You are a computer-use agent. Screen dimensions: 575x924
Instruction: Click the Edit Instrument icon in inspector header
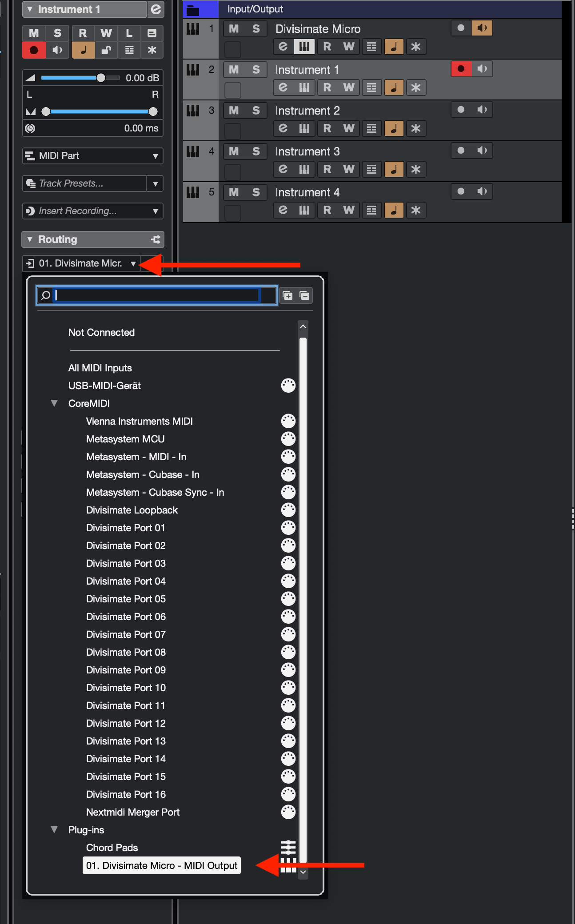point(156,9)
